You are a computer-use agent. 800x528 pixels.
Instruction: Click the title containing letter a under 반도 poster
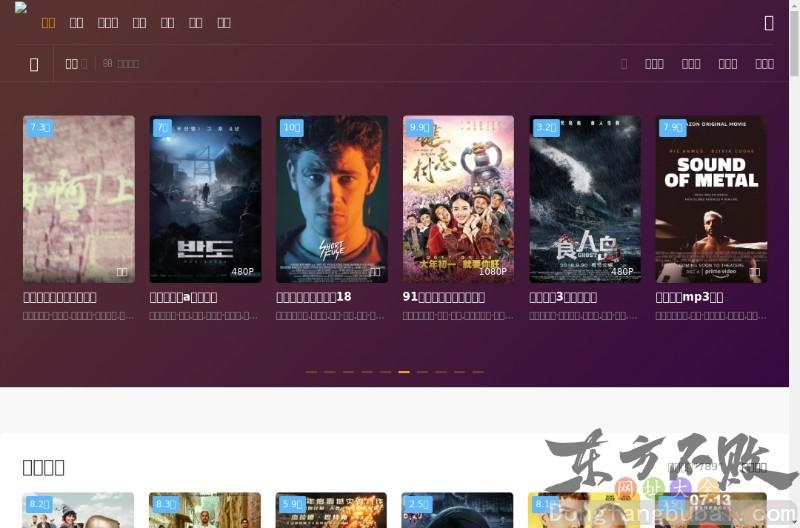pos(183,297)
